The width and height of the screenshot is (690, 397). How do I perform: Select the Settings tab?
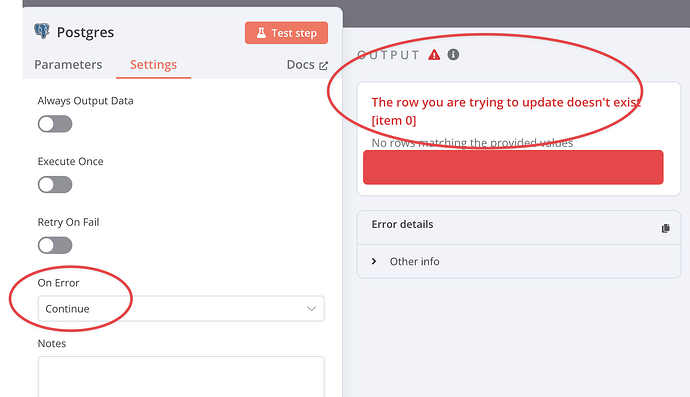154,65
